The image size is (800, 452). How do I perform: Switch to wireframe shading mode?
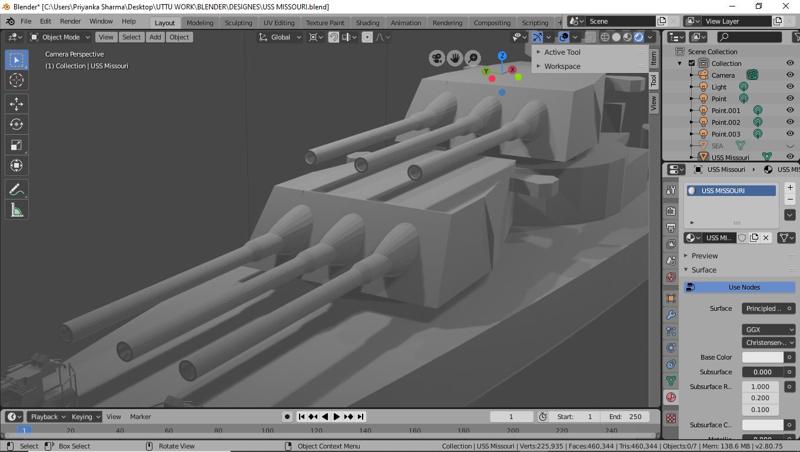(605, 37)
